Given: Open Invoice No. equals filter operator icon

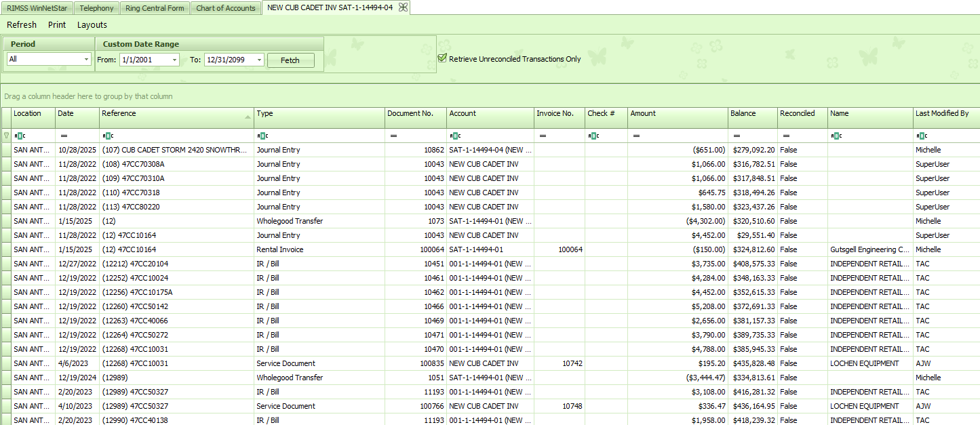Looking at the screenshot, I should 543,136.
